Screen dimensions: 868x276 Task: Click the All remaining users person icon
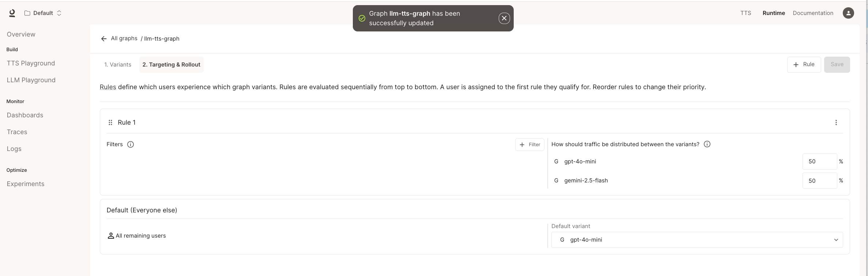(x=111, y=236)
